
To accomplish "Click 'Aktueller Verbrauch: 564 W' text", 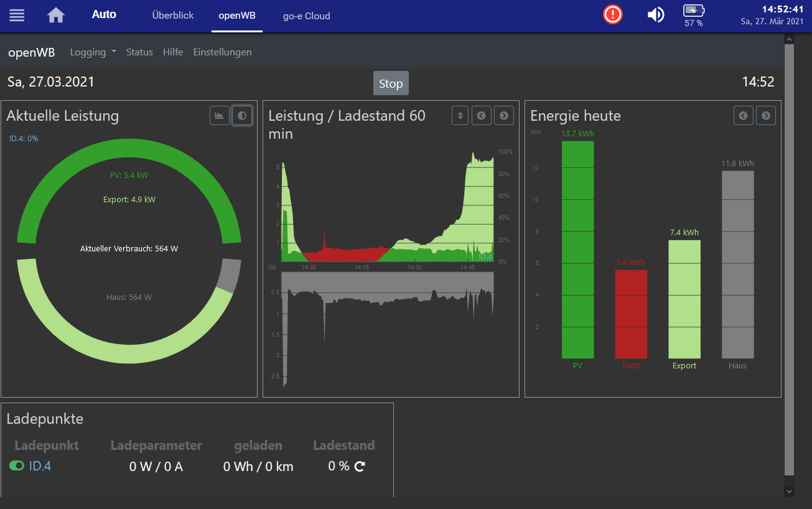I will 129,248.
